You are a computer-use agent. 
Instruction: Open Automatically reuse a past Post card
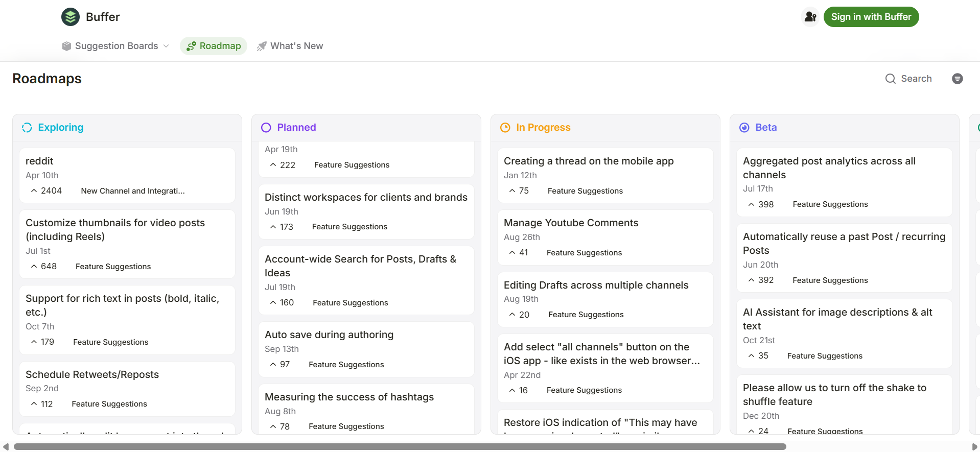pos(845,258)
